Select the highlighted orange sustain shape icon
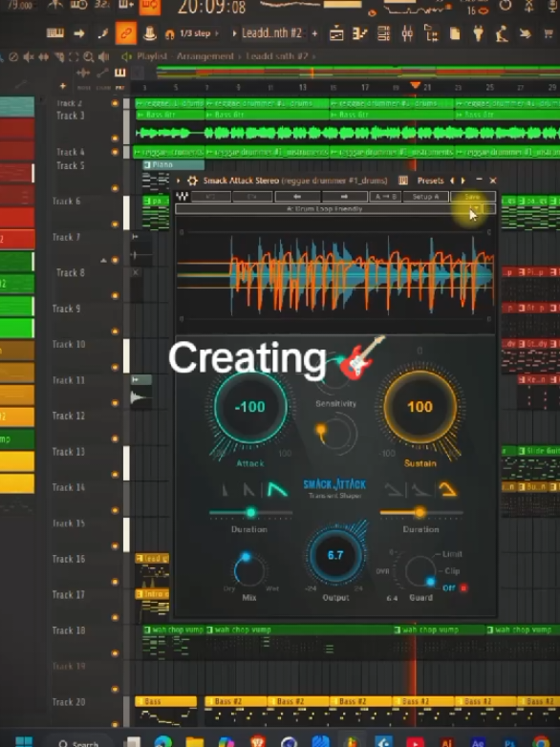 pyautogui.click(x=447, y=490)
